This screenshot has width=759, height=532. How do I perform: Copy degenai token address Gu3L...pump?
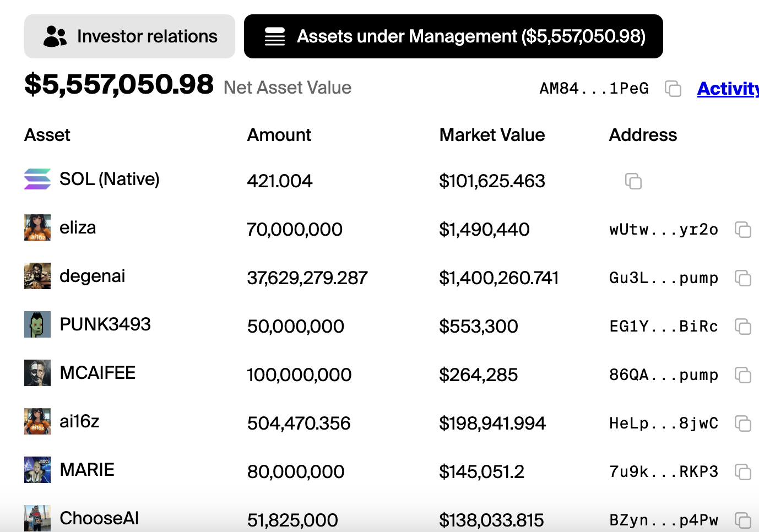click(x=742, y=278)
